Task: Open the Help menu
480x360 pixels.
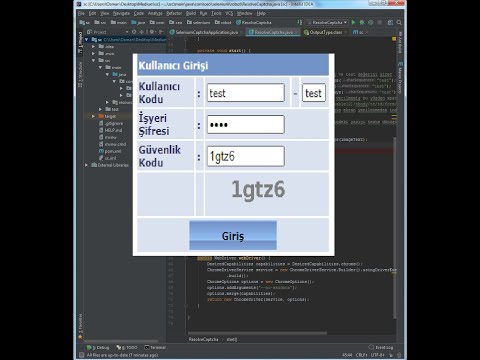Action: click(261, 13)
